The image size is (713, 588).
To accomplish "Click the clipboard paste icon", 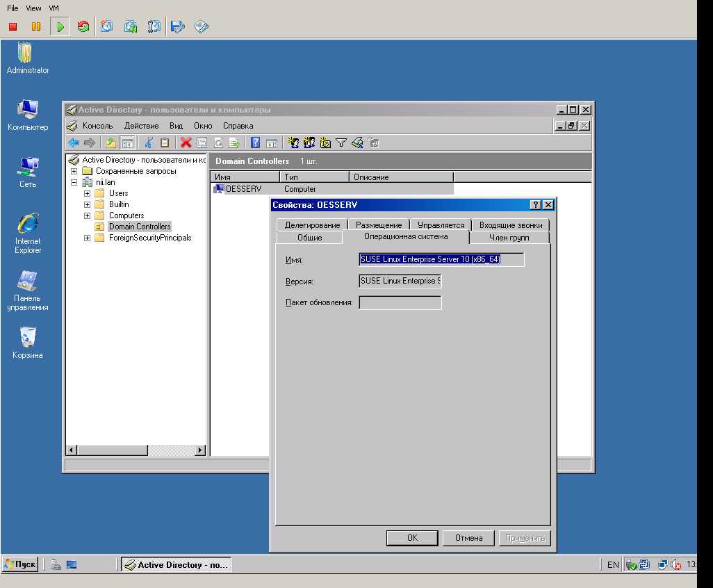I will point(165,142).
